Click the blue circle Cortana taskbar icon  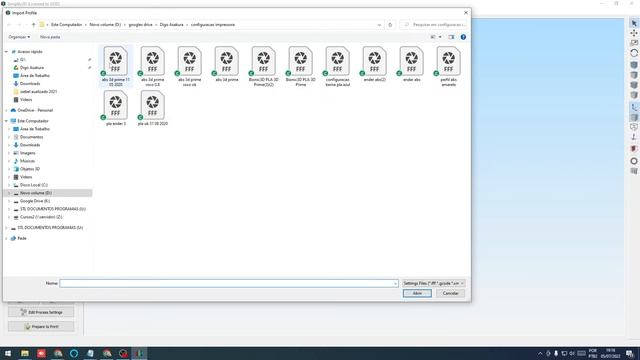pyautogui.click(x=74, y=353)
